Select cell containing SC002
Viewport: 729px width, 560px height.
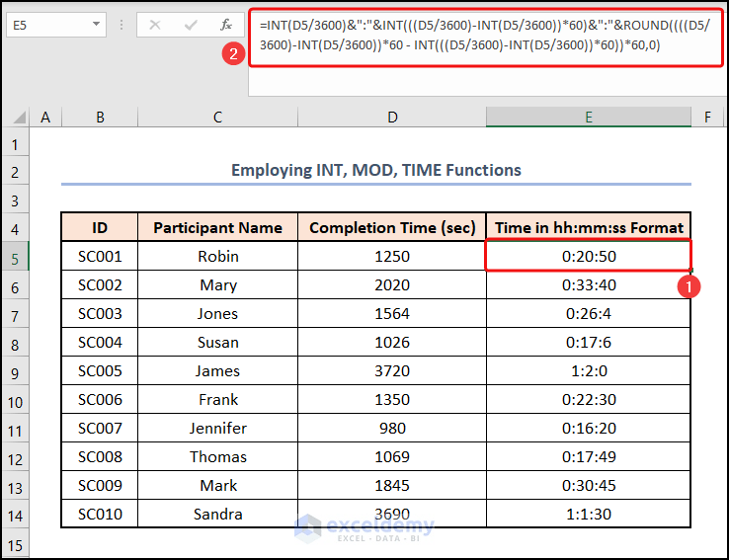coord(100,284)
